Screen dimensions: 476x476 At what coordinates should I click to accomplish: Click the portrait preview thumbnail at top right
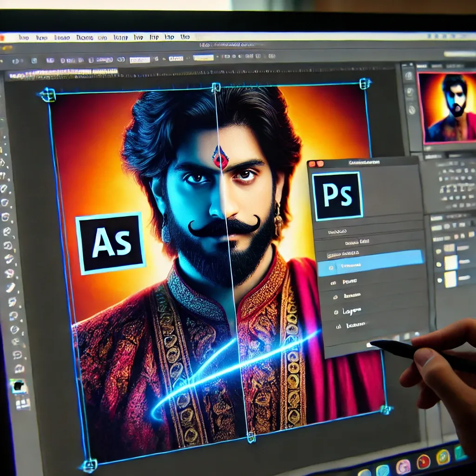[x=447, y=107]
